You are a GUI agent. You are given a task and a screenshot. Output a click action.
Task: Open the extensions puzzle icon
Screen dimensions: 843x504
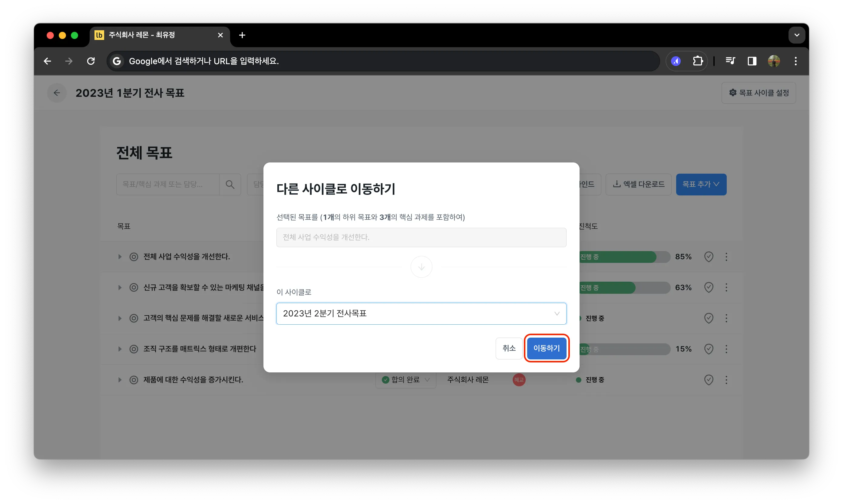tap(698, 61)
